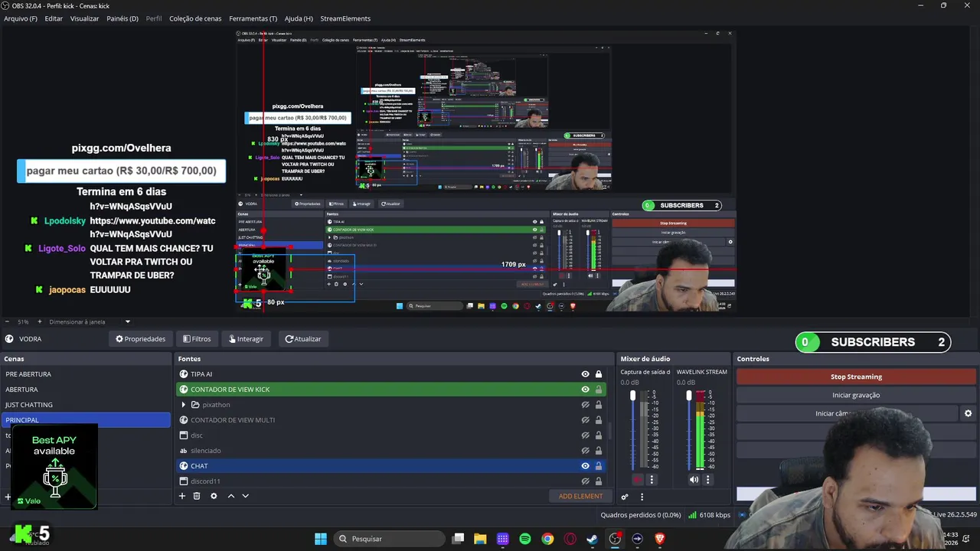Open options menu for Captura de saída
The image size is (980, 551).
pyautogui.click(x=652, y=480)
